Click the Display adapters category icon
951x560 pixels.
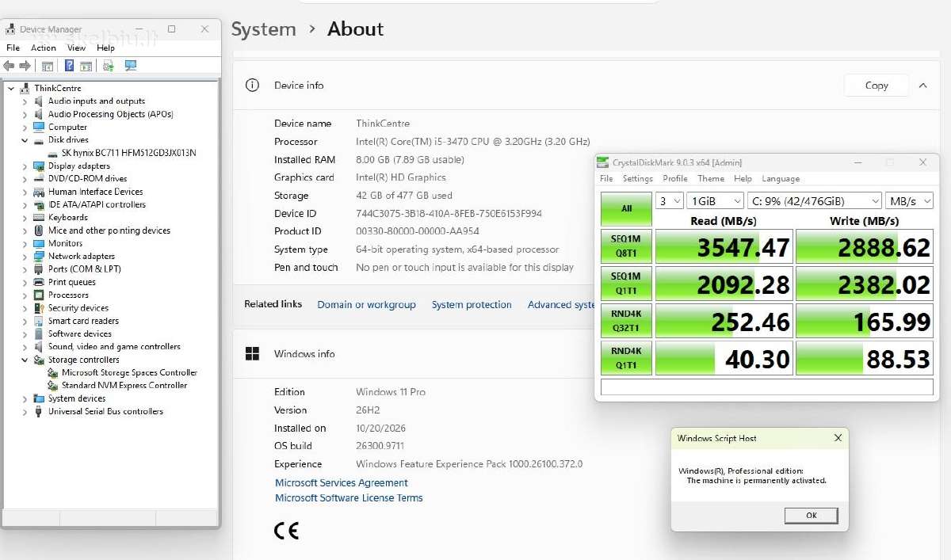[39, 166]
